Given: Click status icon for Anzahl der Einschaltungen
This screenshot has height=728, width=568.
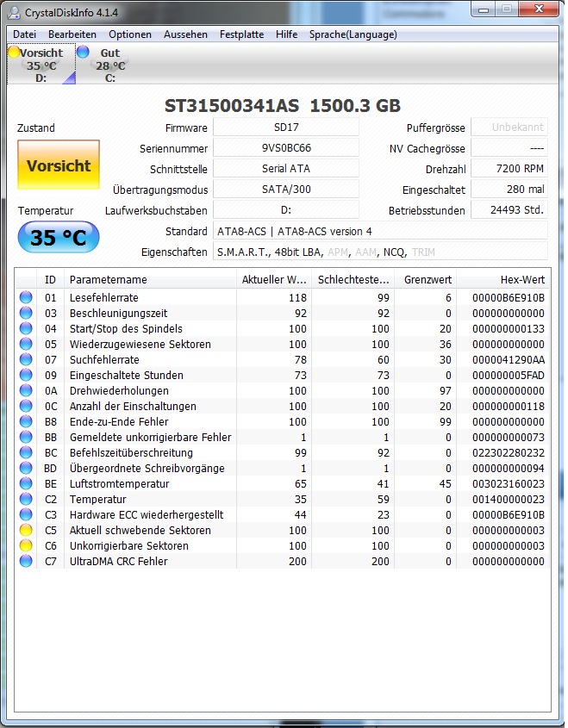Looking at the screenshot, I should [x=26, y=406].
